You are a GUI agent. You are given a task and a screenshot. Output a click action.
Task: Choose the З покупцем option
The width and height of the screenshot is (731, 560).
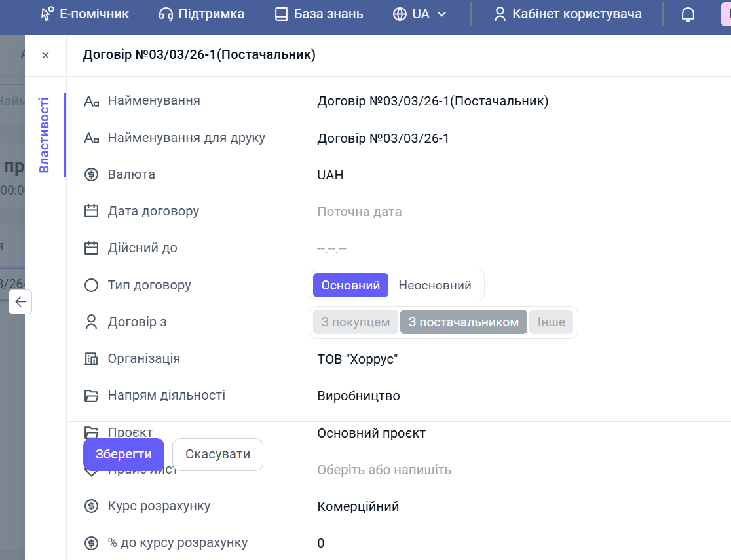tap(356, 322)
